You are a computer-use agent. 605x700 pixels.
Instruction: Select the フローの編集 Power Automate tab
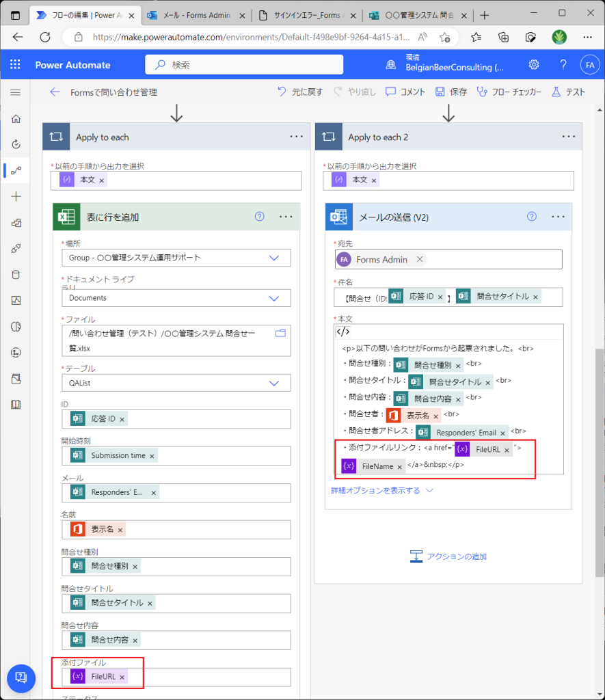point(85,15)
